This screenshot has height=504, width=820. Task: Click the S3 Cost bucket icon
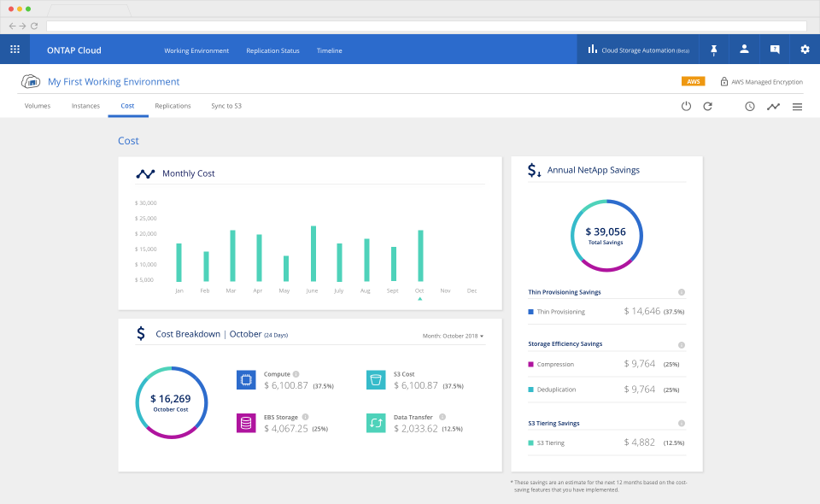pos(376,380)
